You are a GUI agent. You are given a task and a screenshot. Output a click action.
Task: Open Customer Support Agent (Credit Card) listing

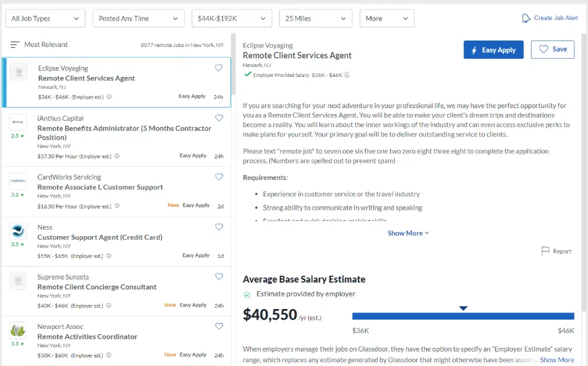click(x=100, y=237)
